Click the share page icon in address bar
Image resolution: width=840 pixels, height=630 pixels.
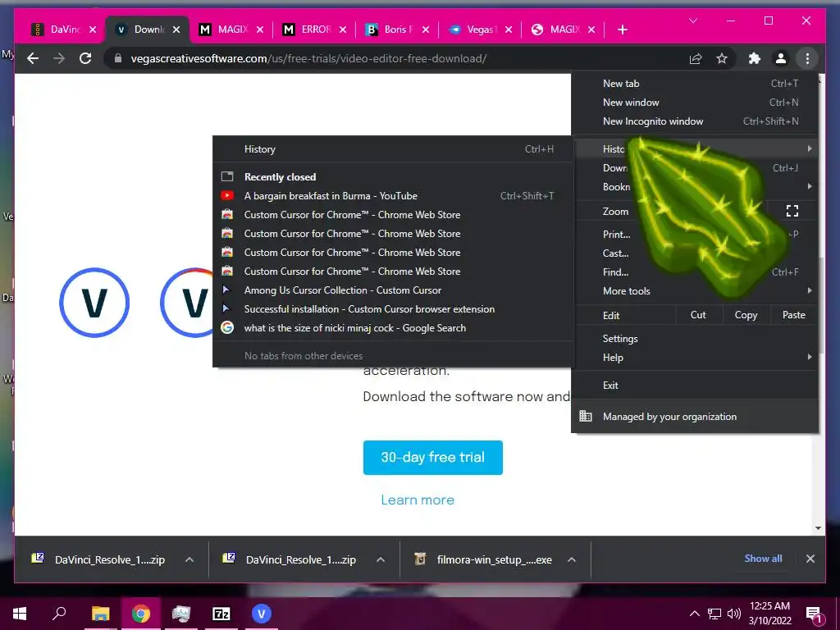click(x=696, y=58)
